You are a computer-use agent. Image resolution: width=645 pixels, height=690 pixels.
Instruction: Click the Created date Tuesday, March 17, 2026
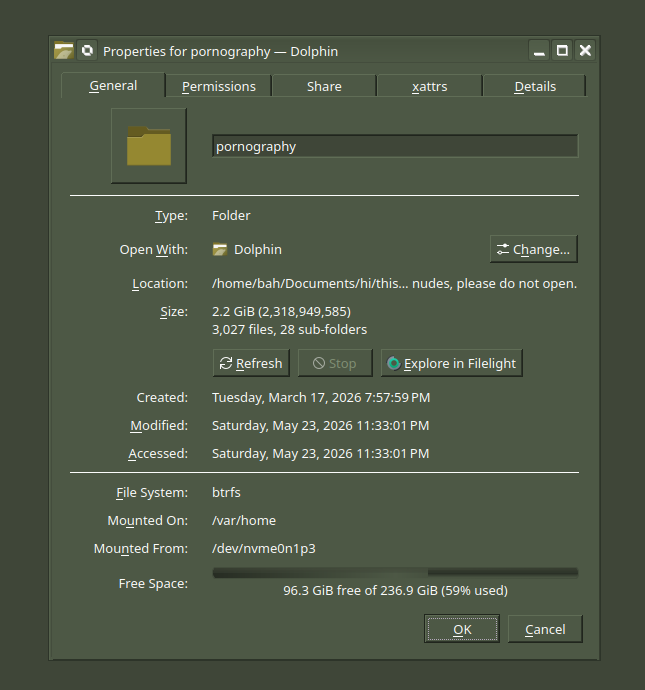point(321,397)
